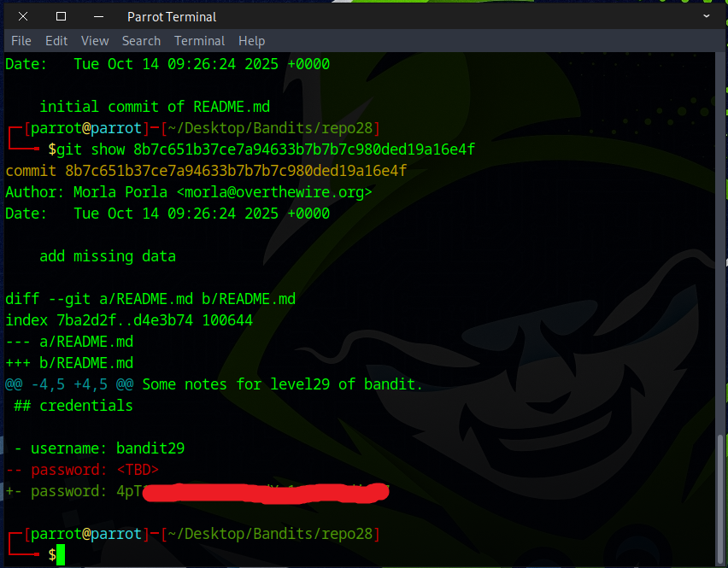Open the Search menu

pos(141,41)
